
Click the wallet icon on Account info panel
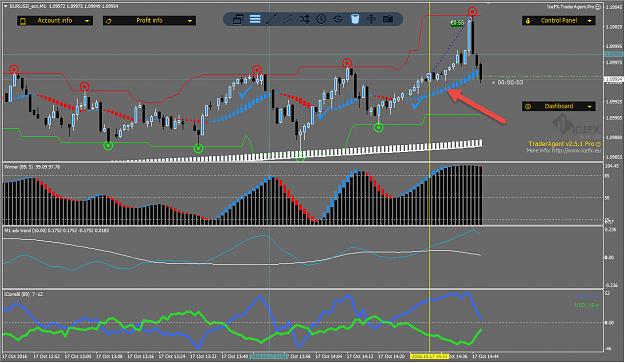pos(23,21)
